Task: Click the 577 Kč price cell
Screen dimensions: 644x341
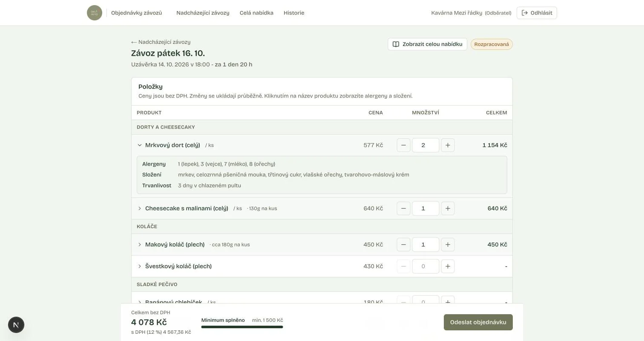Action: click(373, 145)
